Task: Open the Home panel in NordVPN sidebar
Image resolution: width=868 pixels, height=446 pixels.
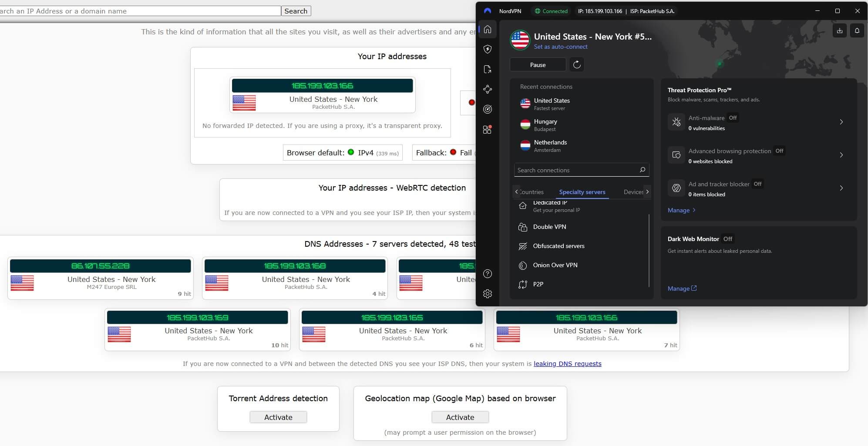Action: tap(488, 29)
